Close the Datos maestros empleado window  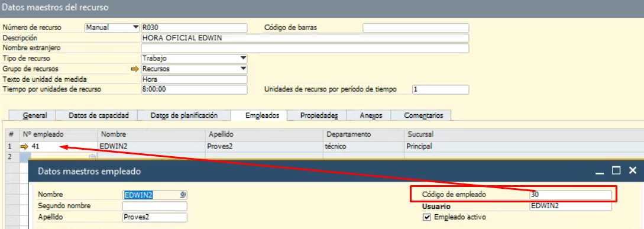click(x=633, y=170)
